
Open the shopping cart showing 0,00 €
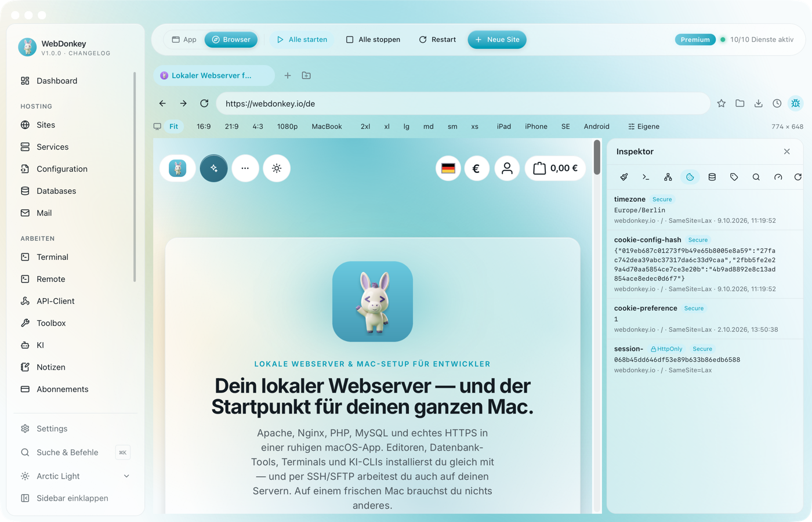pyautogui.click(x=556, y=168)
